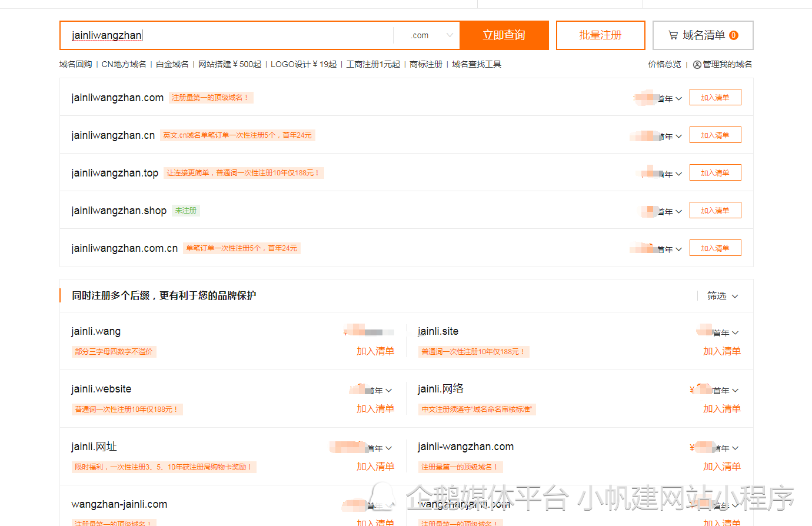Click the jainli-wangzhan.com domain name

pos(466,447)
